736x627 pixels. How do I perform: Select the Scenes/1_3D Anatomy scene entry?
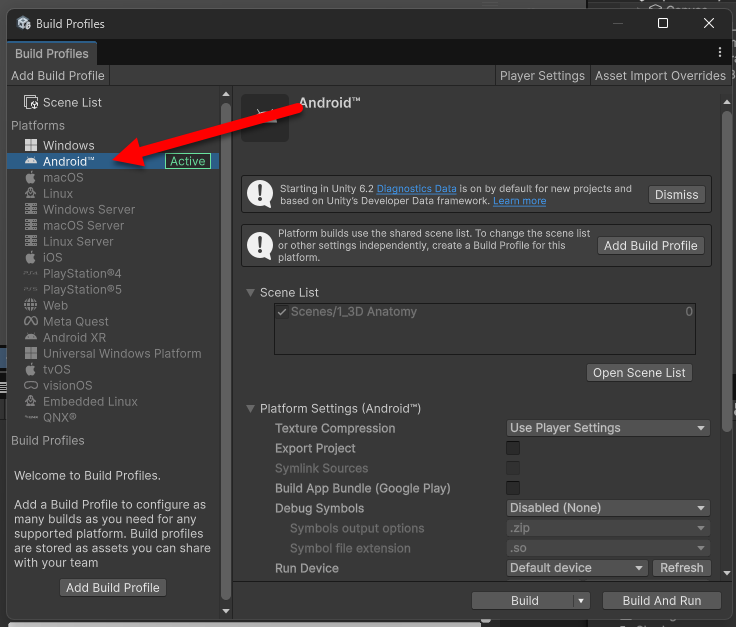(484, 312)
